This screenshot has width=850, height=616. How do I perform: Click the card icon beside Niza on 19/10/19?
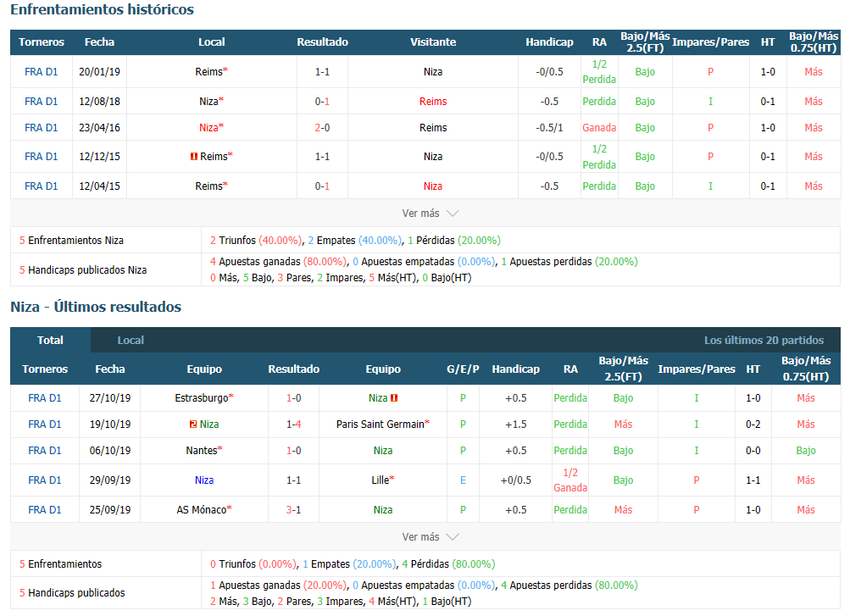click(x=193, y=425)
